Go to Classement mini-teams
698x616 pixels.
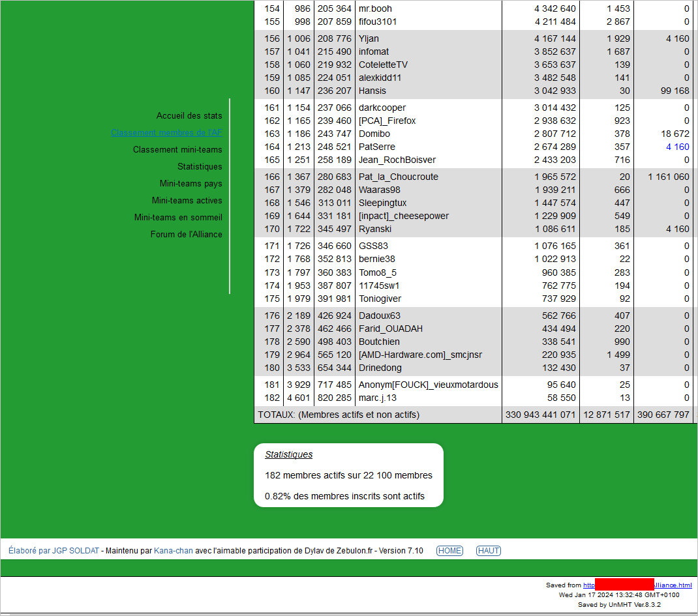[x=177, y=149]
